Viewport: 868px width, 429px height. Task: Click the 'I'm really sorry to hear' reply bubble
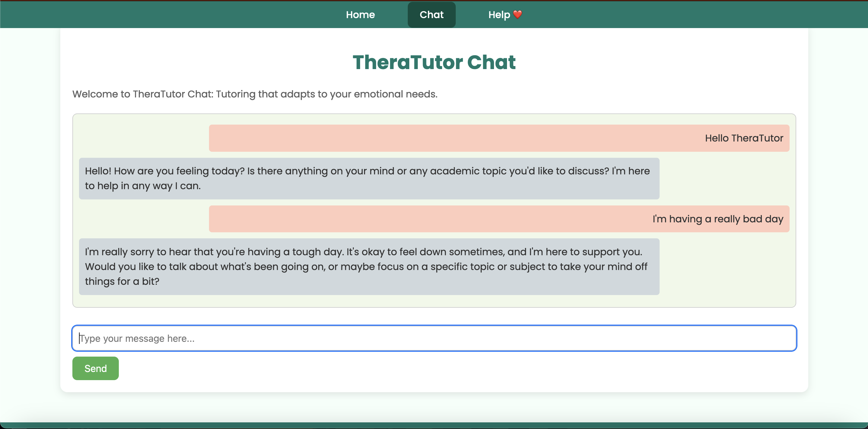[369, 267]
